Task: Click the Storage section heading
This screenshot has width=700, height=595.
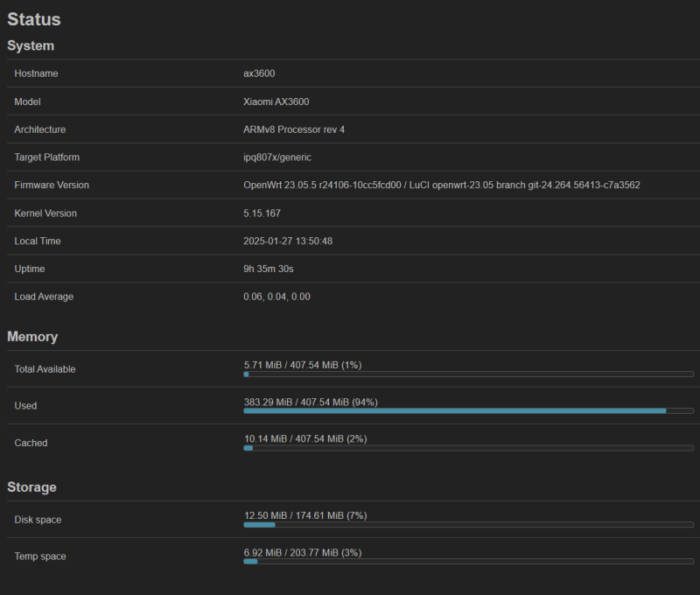Action: click(x=31, y=487)
